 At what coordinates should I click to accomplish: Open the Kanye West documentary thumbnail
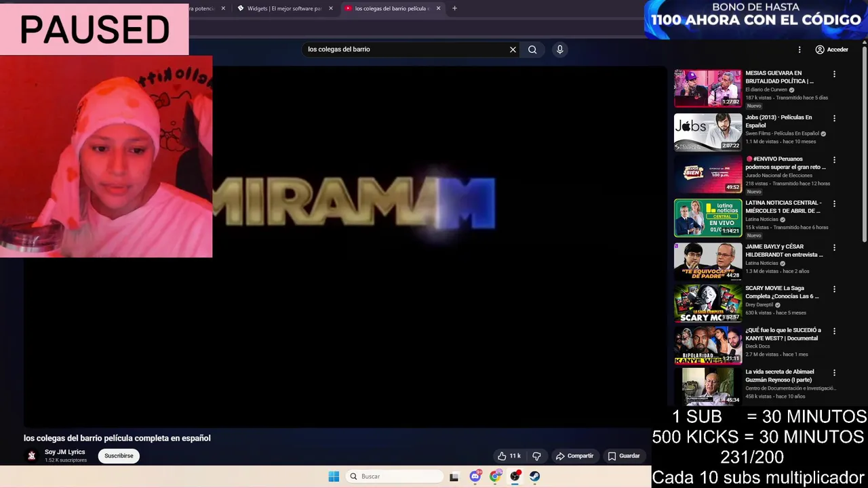coord(708,346)
